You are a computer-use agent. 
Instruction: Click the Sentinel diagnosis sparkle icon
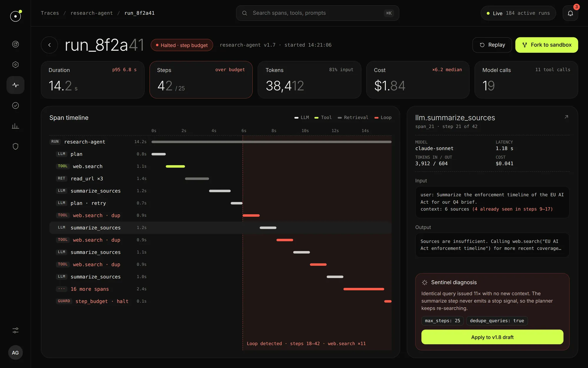[425, 282]
